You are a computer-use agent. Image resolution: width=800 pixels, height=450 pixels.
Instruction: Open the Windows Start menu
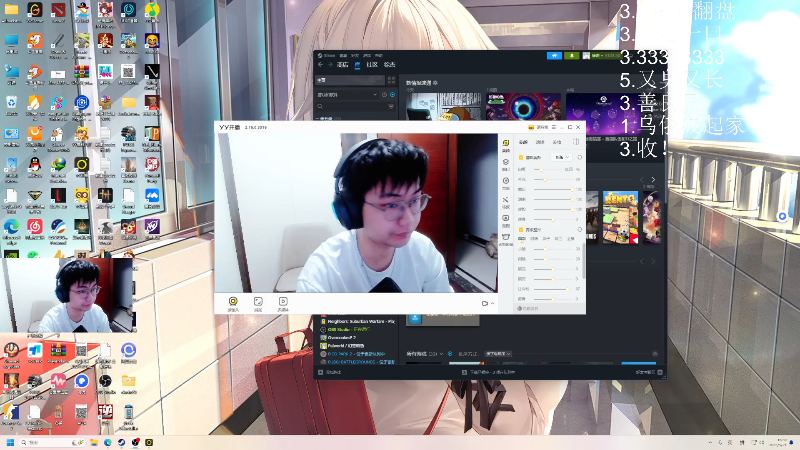click(x=10, y=442)
